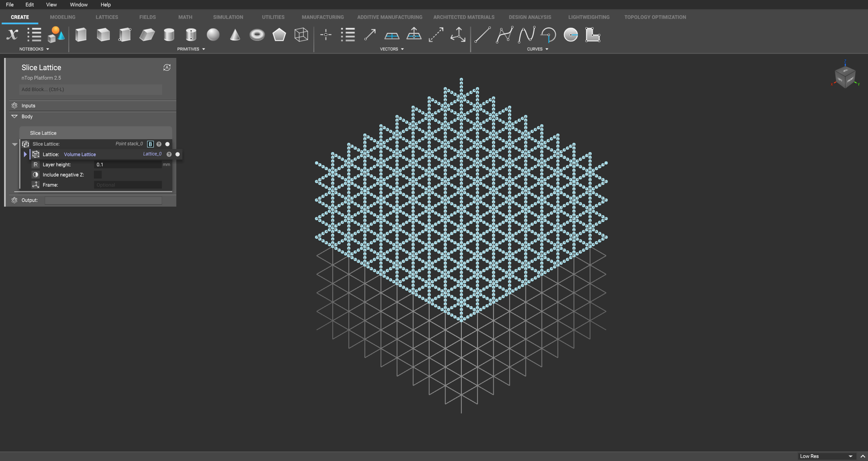Image resolution: width=868 pixels, height=461 pixels.
Task: Select the plane from normal tool
Action: [414, 34]
